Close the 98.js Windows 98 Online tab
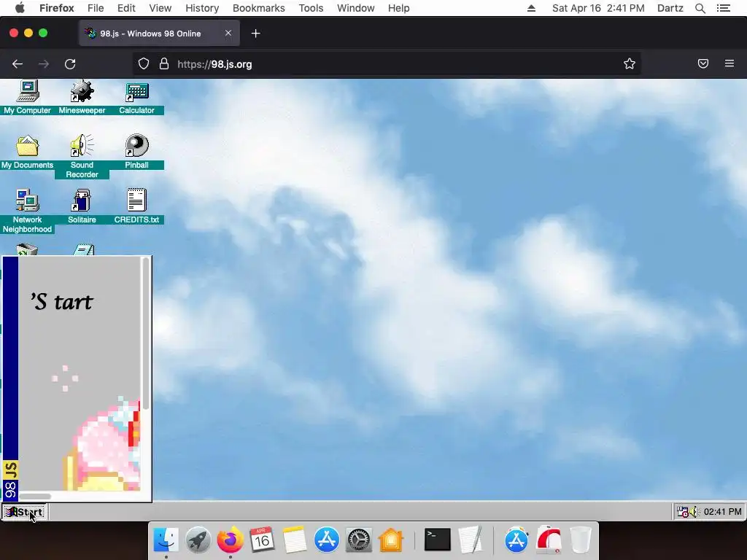The width and height of the screenshot is (747, 560). point(228,33)
